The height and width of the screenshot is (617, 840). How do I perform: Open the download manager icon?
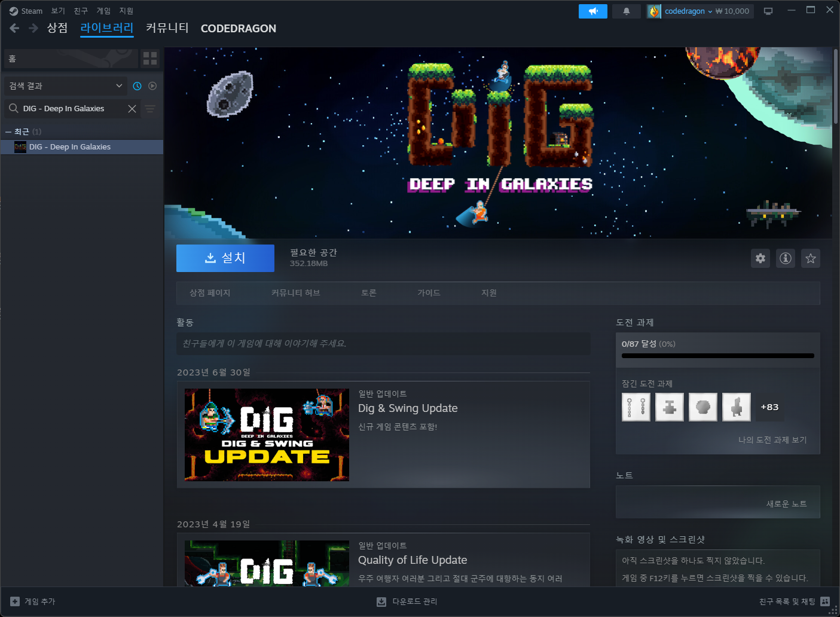pos(381,601)
